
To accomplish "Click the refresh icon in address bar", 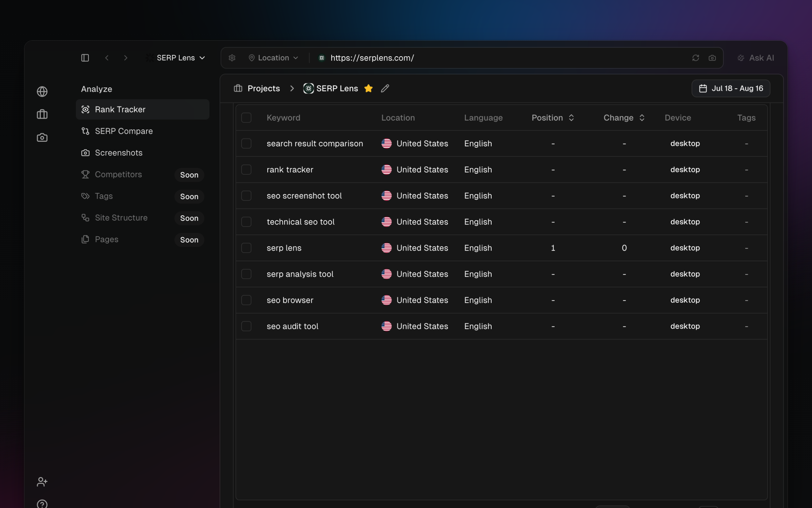I will pos(696,58).
